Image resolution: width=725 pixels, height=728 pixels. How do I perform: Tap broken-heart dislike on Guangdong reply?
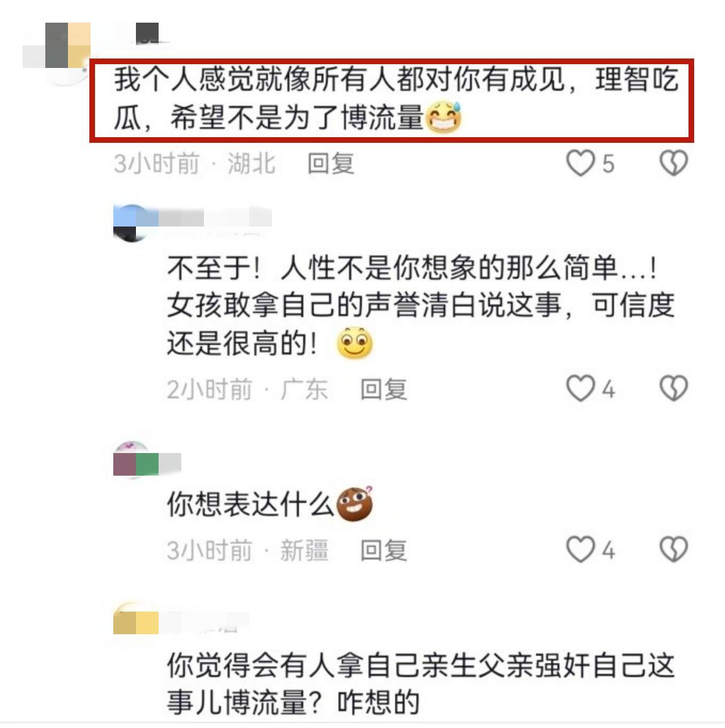[673, 388]
